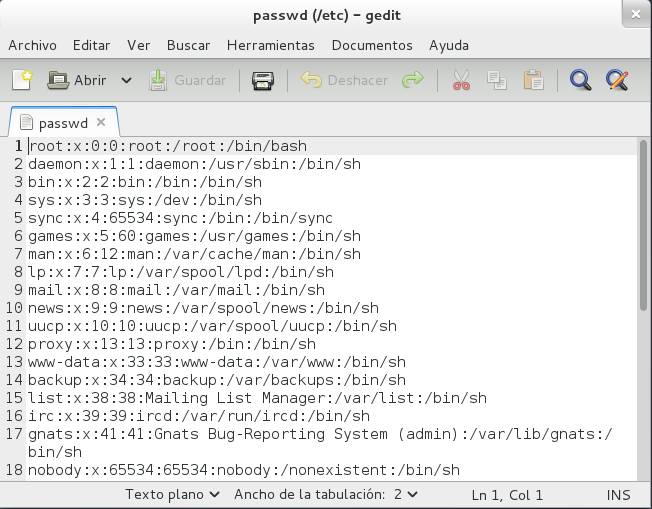This screenshot has height=509, width=652.
Task: Open the Texto plano language dropdown
Action: click(172, 494)
